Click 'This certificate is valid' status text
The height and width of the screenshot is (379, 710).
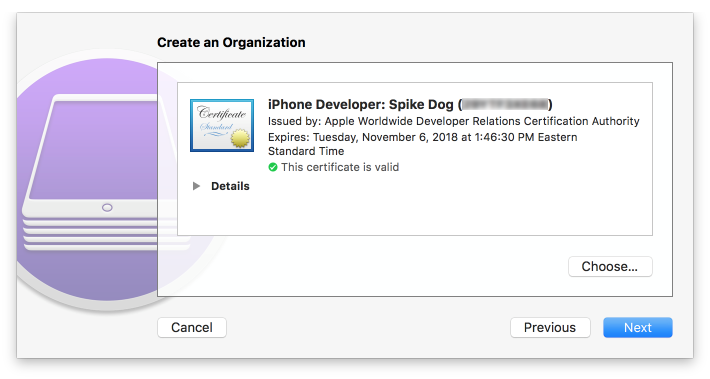tap(340, 167)
